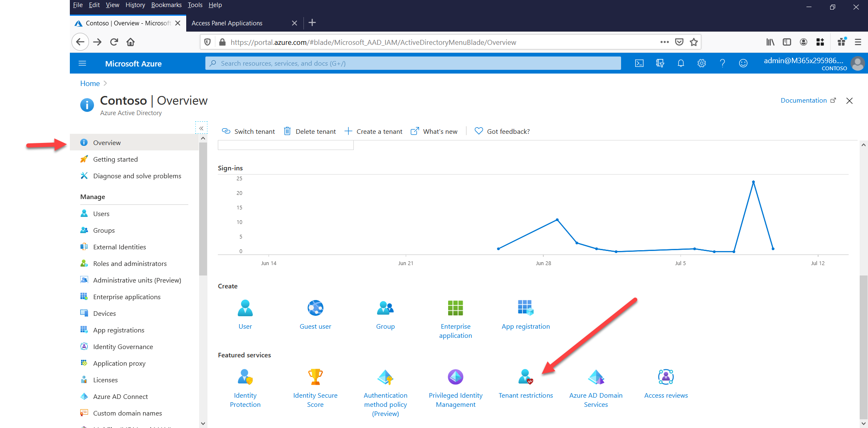This screenshot has width=868, height=428.
Task: Open portal settings gear
Action: tap(702, 63)
